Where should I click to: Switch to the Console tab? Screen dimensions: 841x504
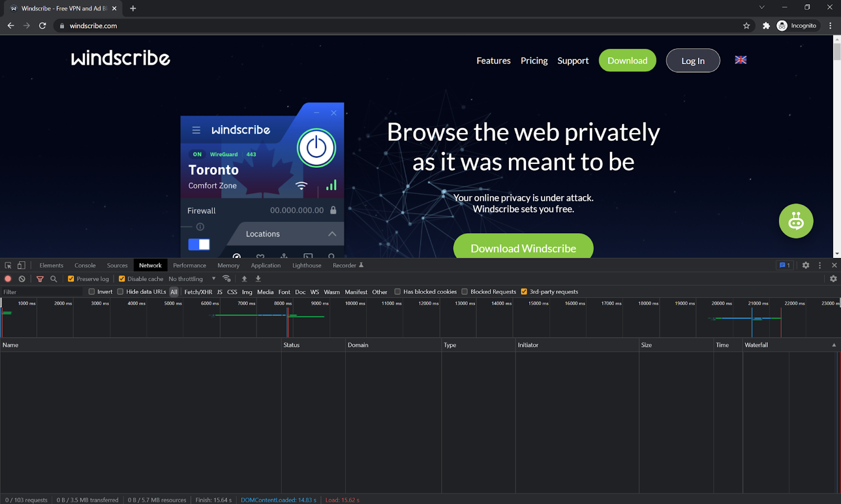coord(85,265)
